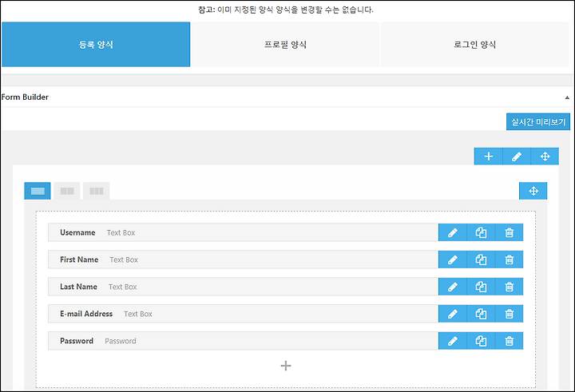The image size is (575, 392).
Task: Edit the Username field
Action: (x=453, y=232)
